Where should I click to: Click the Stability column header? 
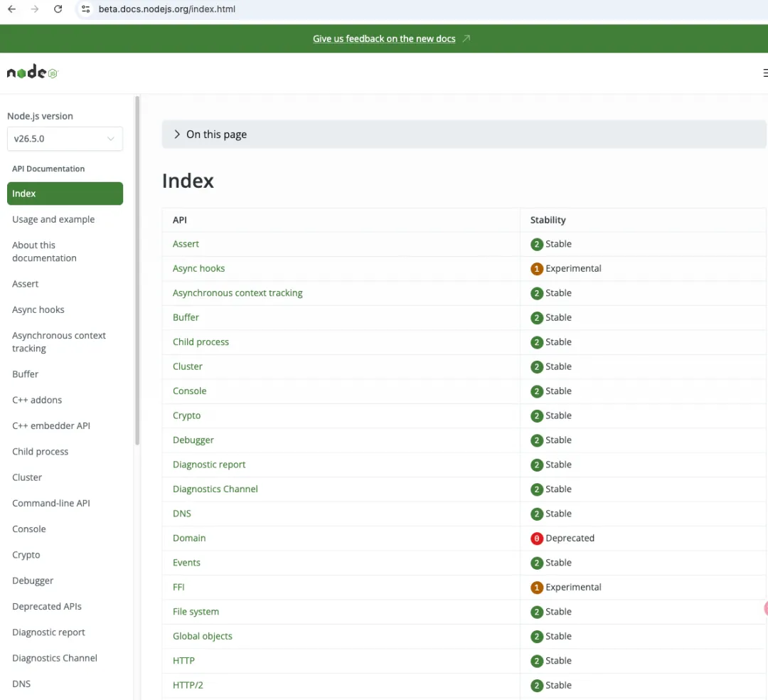(x=548, y=220)
